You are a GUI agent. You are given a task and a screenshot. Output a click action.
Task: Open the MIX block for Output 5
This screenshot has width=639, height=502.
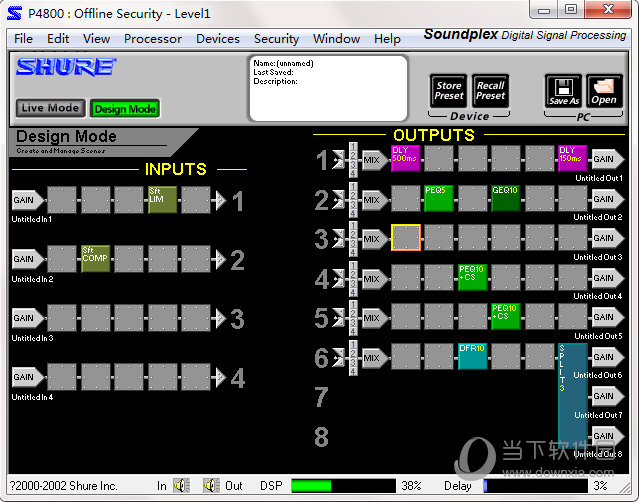375,318
